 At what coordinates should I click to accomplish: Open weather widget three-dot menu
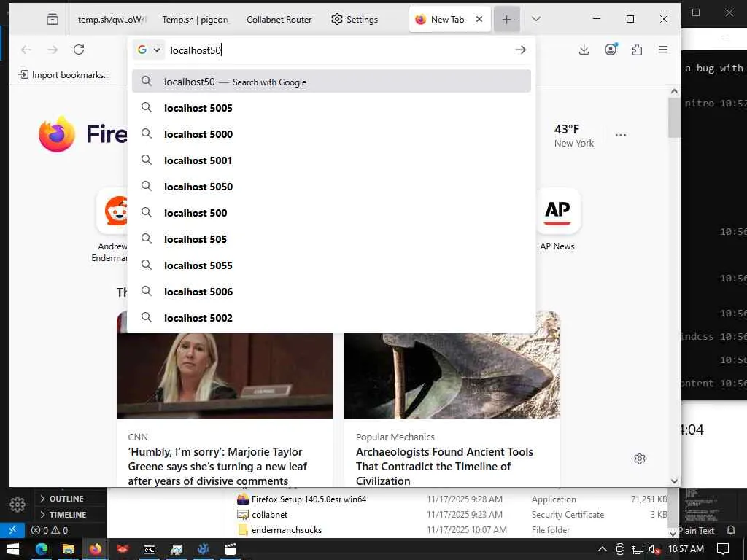point(620,135)
